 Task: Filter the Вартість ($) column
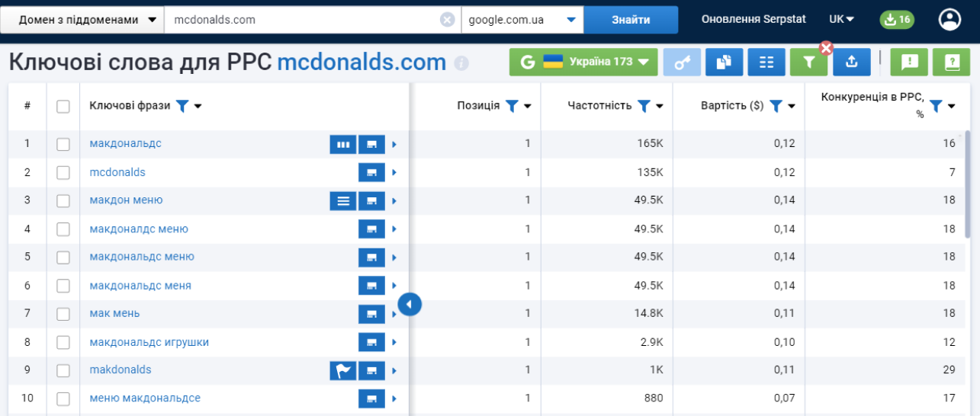[x=776, y=106]
